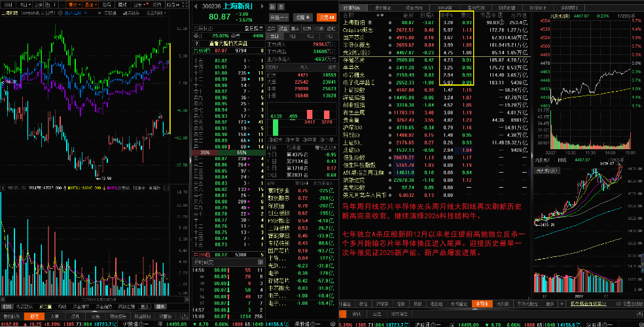Select the orange 新闻 tab at bottom left
The width and height of the screenshot is (644, 327).
[x=34, y=317]
